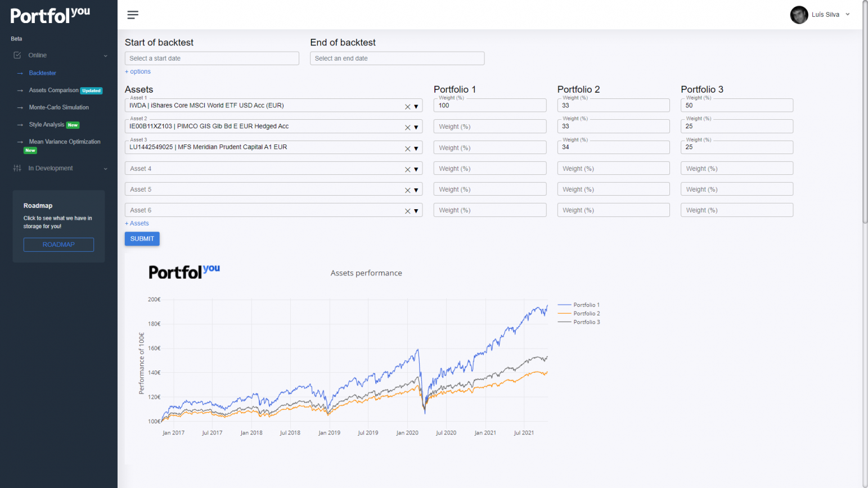
Task: Click the Luis Silva profile avatar
Action: click(799, 15)
